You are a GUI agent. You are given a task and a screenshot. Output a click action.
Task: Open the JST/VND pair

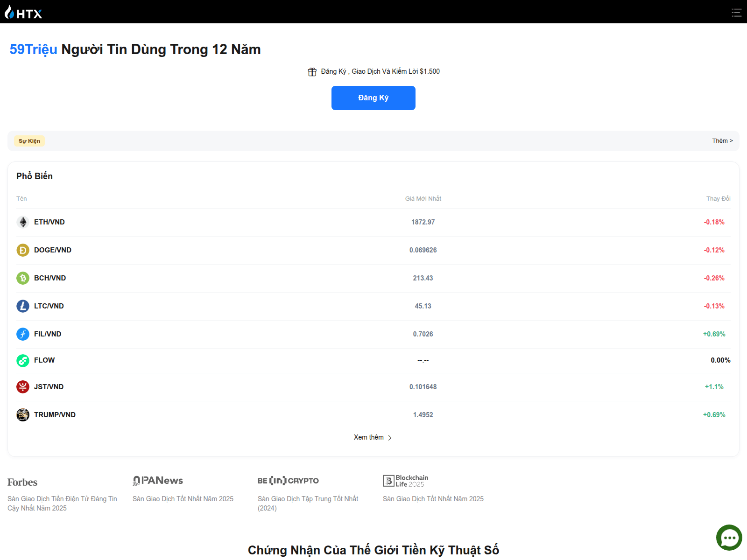click(x=49, y=387)
